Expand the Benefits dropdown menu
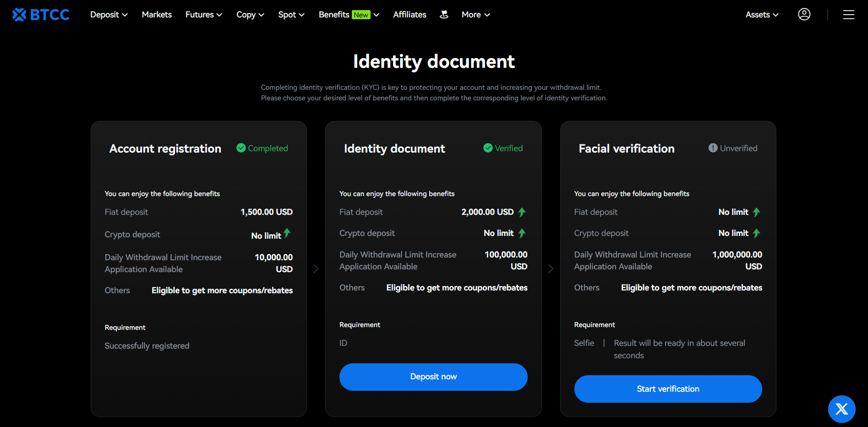868x427 pixels. pyautogui.click(x=349, y=15)
